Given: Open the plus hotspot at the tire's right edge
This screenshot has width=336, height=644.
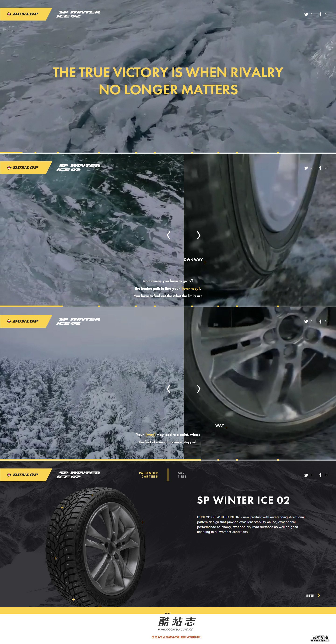Looking at the screenshot, I should click(x=143, y=522).
